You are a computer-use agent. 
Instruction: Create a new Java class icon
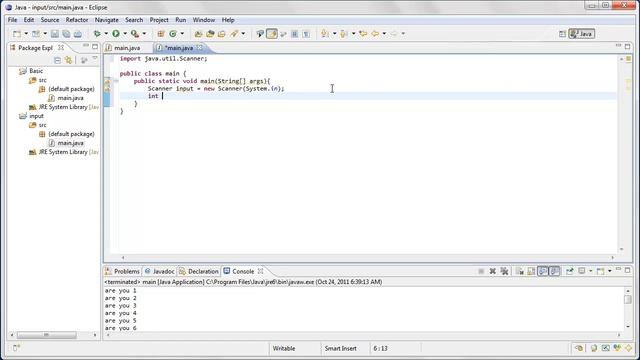[x=173, y=34]
